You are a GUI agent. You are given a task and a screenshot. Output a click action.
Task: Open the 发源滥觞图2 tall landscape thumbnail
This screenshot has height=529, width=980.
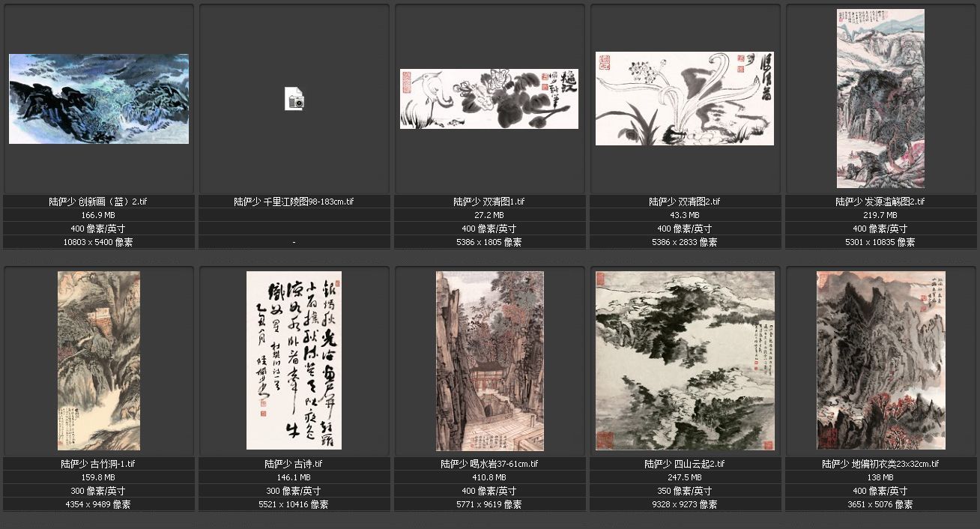pos(880,99)
